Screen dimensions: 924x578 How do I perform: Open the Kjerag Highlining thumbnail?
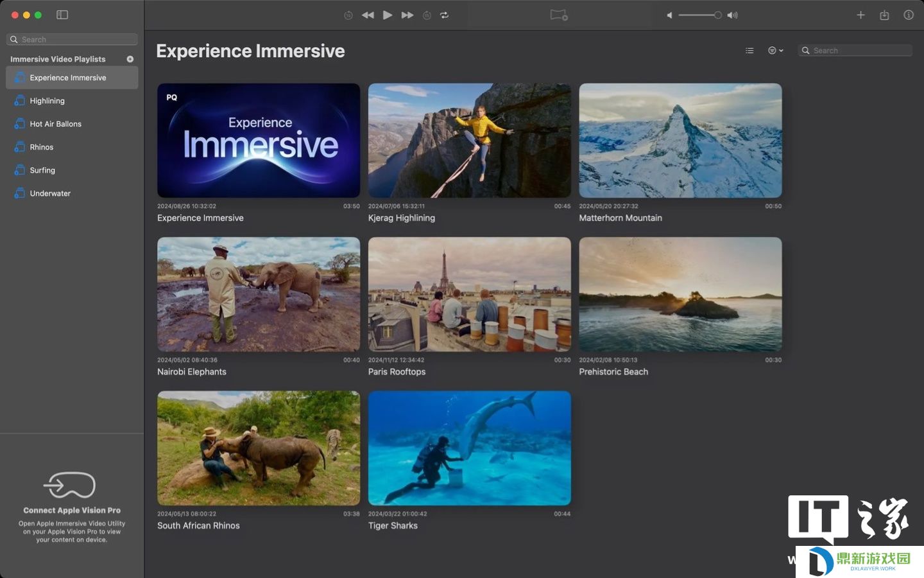point(469,140)
